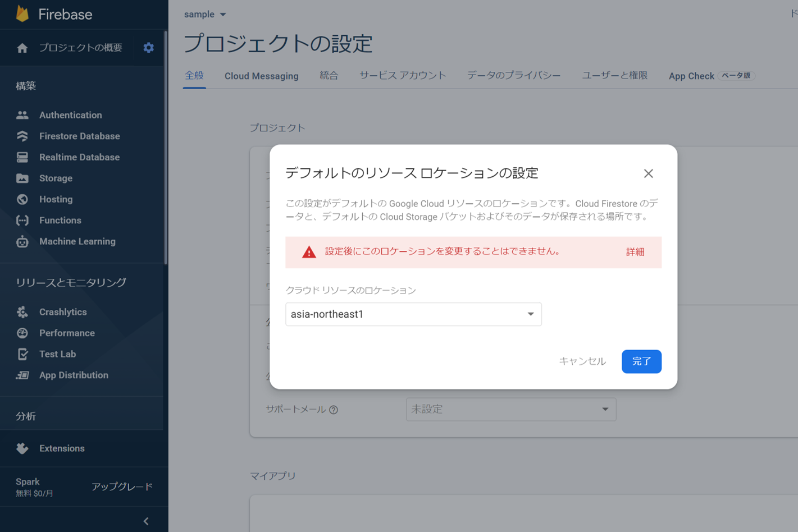Open Firestore Database from the sidebar
Image resolution: width=798 pixels, height=532 pixels.
pos(79,136)
